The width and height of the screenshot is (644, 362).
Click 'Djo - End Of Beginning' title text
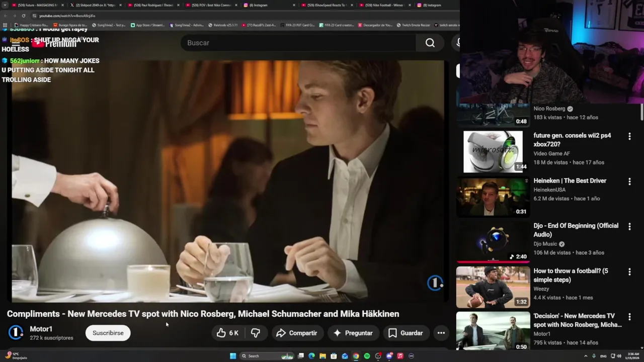pos(576,230)
